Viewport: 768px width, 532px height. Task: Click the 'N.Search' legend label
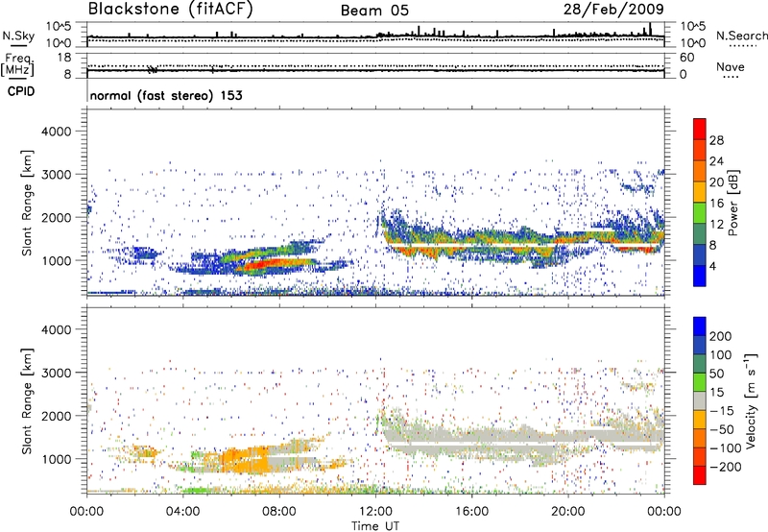click(x=741, y=36)
